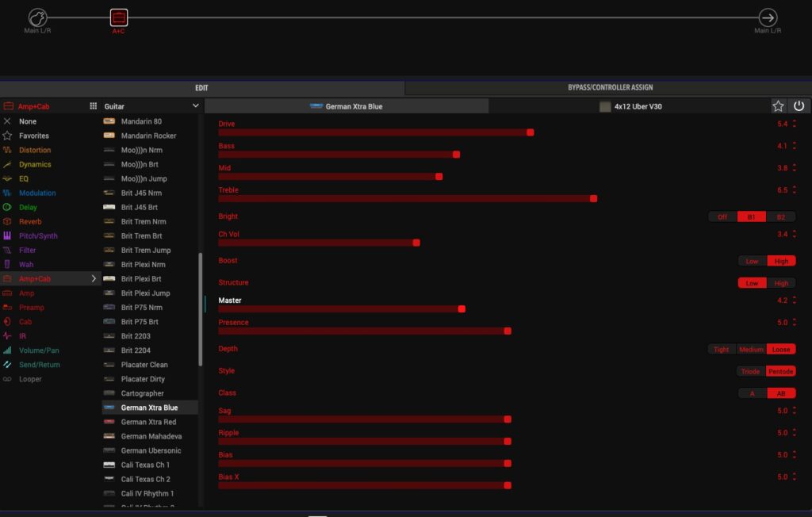Choose German Xtra Red amp model
Viewport: 812px width, 517px height.
[149, 422]
